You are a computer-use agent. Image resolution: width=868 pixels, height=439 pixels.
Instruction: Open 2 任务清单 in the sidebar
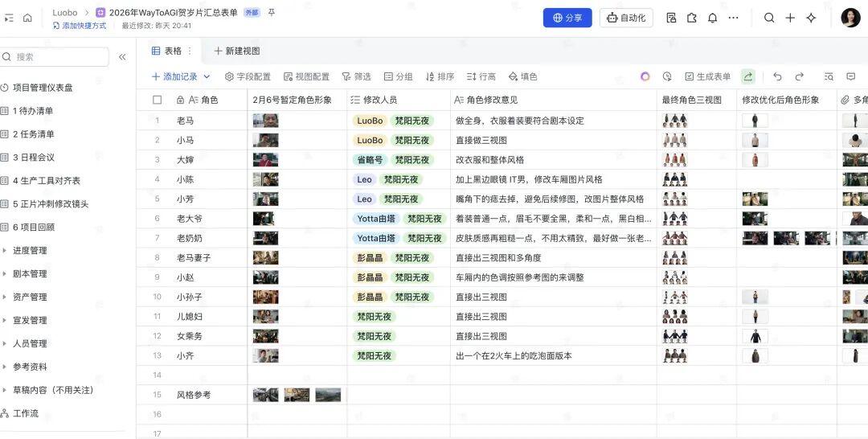click(x=33, y=134)
